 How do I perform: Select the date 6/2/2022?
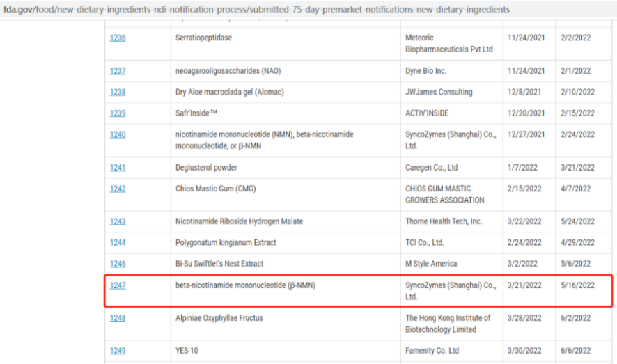pyautogui.click(x=576, y=318)
